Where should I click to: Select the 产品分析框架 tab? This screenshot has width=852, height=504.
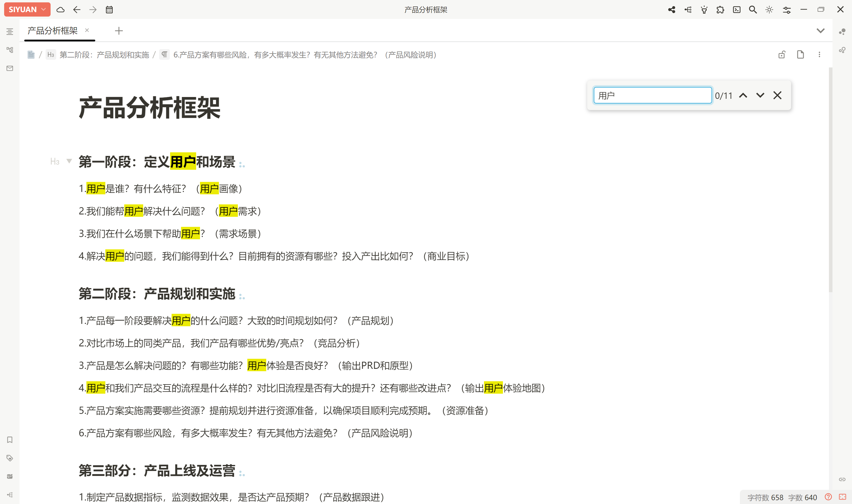point(53,31)
